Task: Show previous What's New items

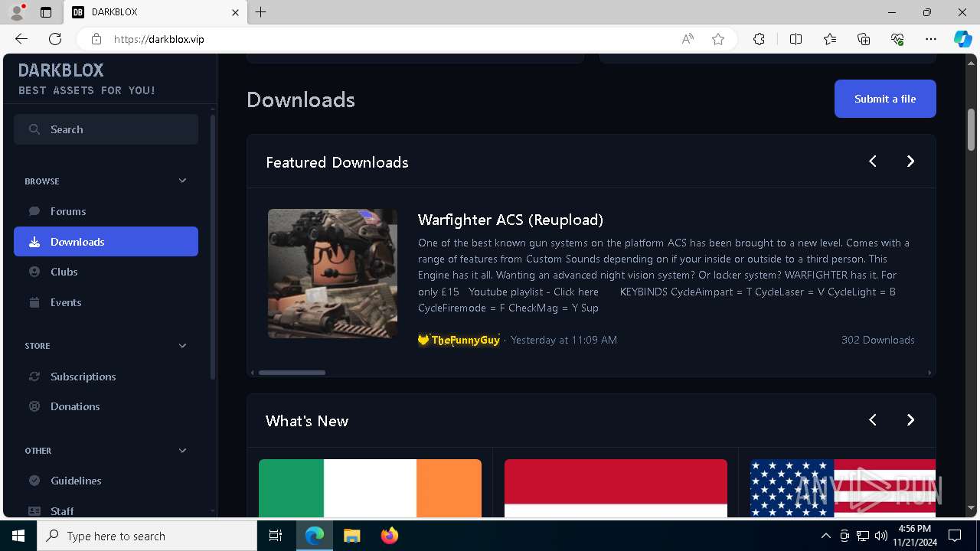Action: tap(873, 419)
